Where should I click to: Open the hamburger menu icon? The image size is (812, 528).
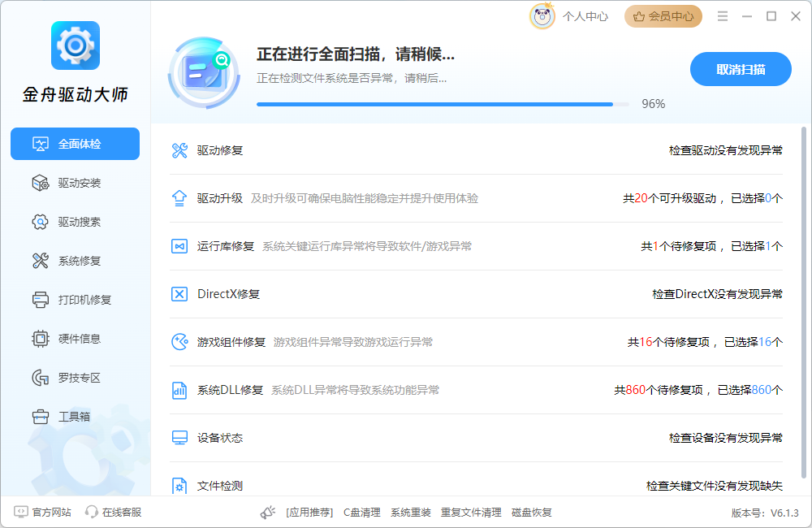tap(723, 16)
